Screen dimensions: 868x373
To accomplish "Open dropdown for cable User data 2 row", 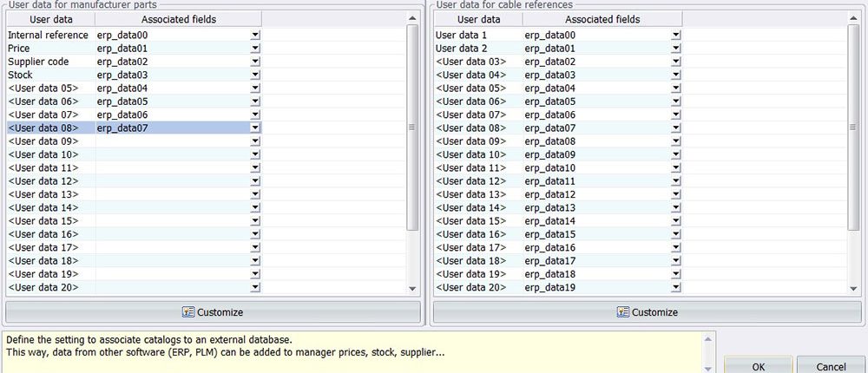I will [x=676, y=49].
